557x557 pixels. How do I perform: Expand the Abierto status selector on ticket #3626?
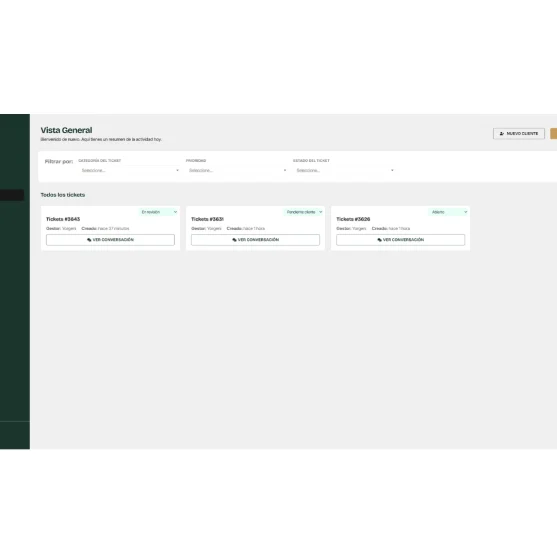(449, 212)
